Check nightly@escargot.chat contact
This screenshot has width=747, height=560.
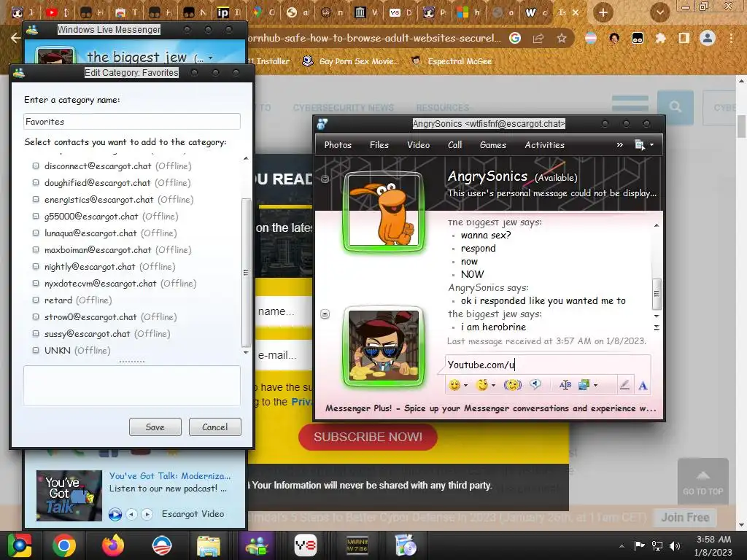(x=36, y=266)
